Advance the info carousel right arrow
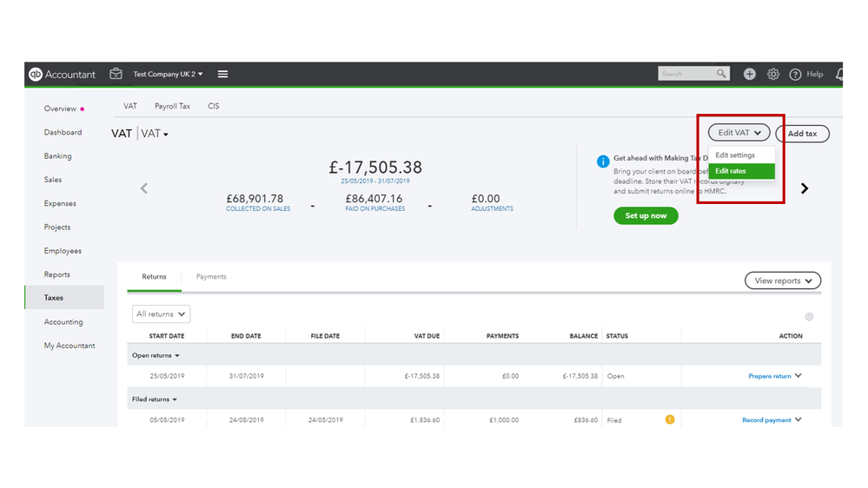This screenshot has height=488, width=868. tap(805, 188)
